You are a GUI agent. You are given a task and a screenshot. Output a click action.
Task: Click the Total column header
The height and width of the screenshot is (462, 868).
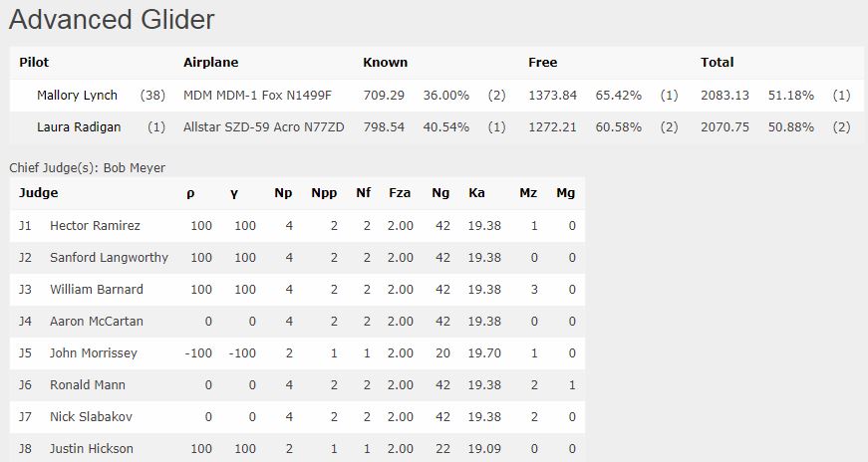tap(717, 63)
